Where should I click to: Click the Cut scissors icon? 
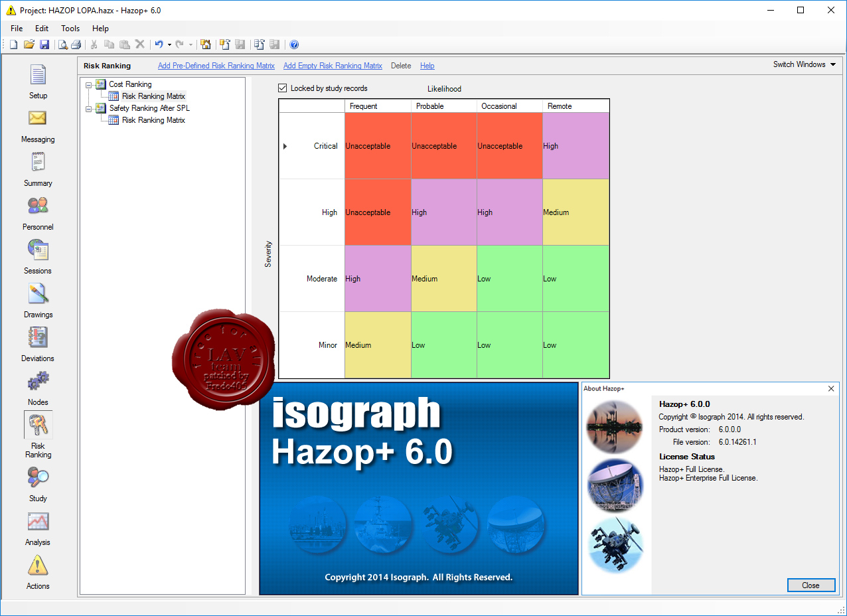tap(94, 44)
